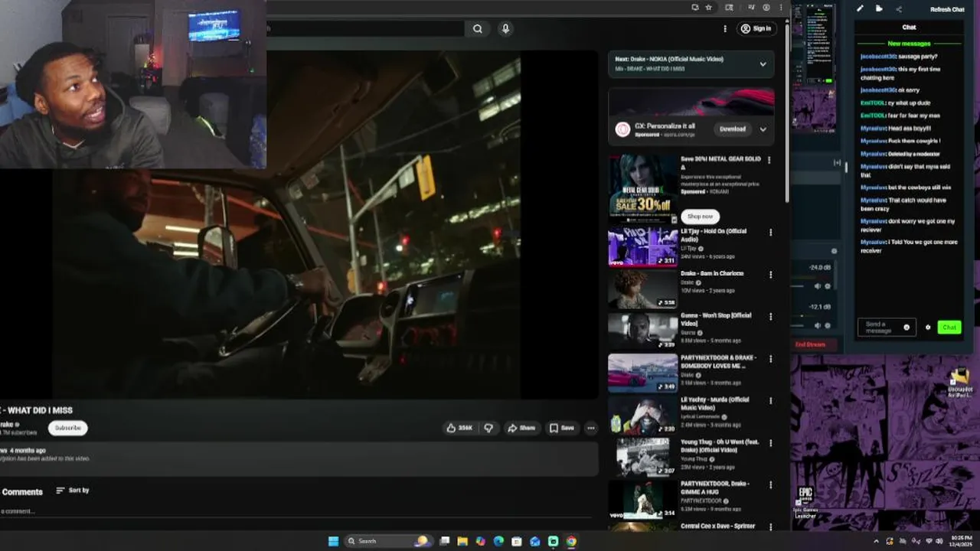Viewport: 980px width, 551px height.
Task: Open options for Lil Yachty Murda video
Action: click(770, 400)
